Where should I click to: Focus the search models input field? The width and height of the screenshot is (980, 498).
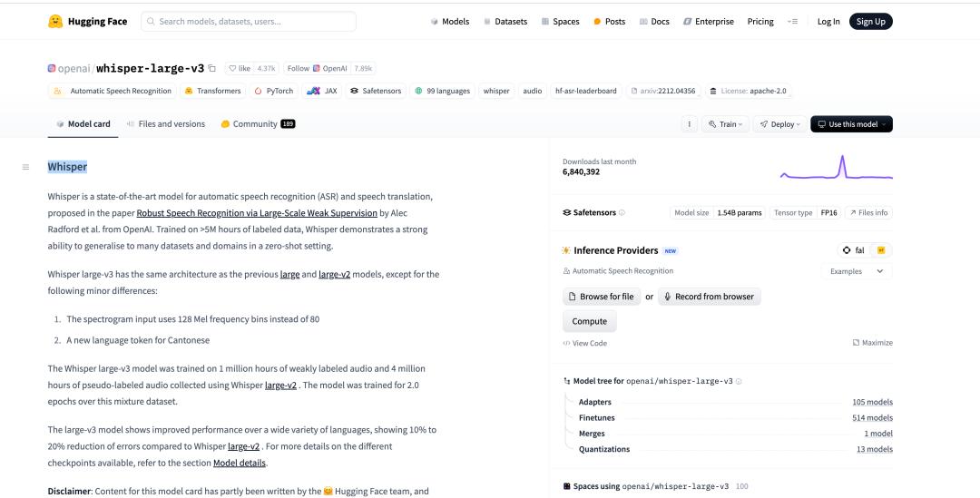point(248,22)
